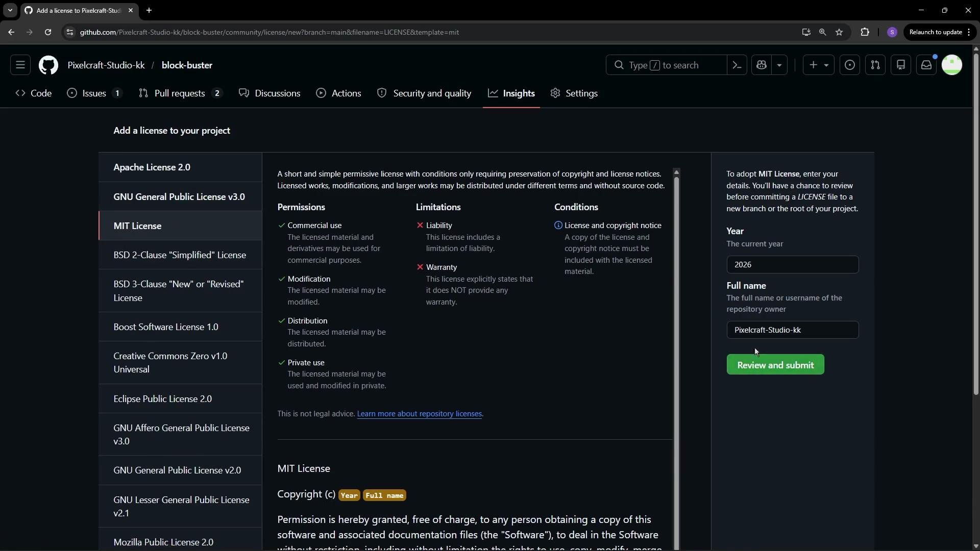Select Creative Commons Zero v1.0 Universal
The image size is (980, 551).
180,363
